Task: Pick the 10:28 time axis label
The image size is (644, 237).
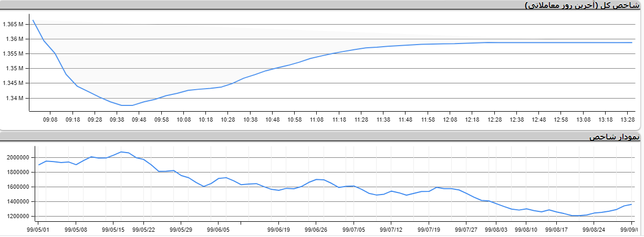Action: pyautogui.click(x=228, y=120)
